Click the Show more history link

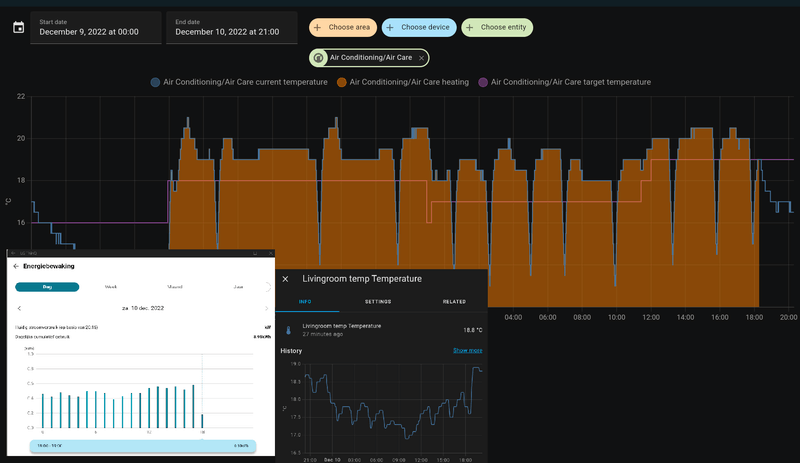pos(467,351)
